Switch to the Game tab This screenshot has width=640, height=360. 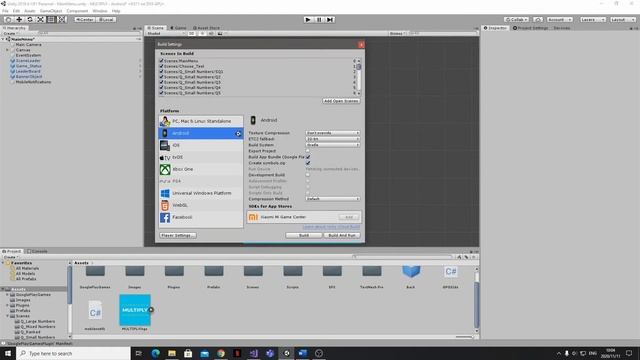[178, 28]
